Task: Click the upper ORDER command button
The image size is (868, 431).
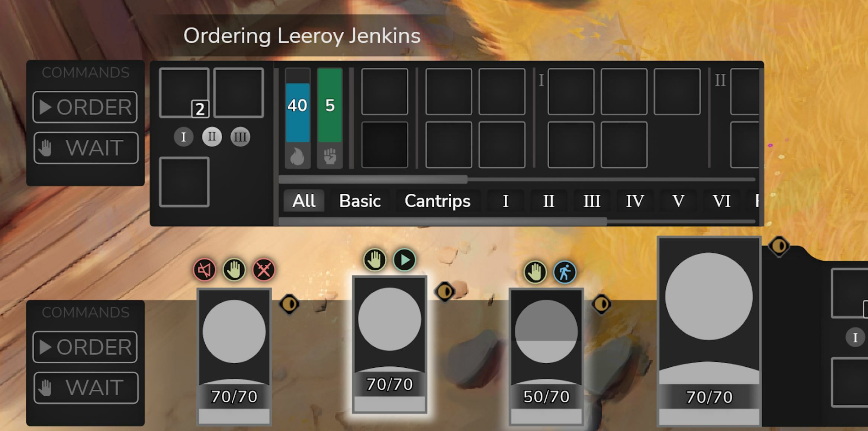Action: (85, 107)
